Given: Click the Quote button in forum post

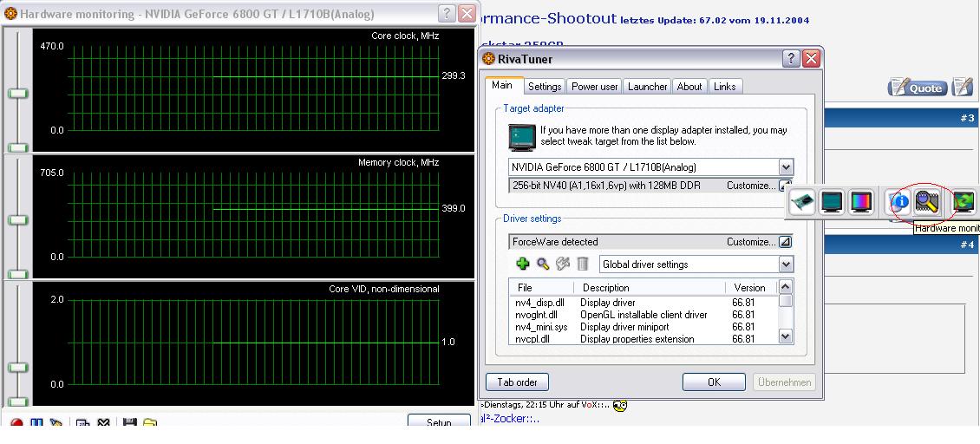Looking at the screenshot, I should [917, 88].
